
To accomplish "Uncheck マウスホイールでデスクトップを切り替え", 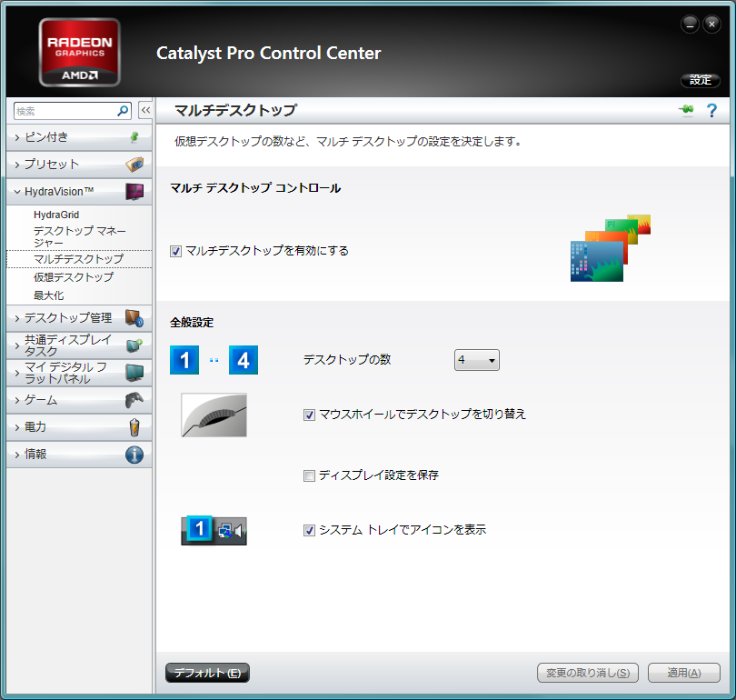I will pyautogui.click(x=309, y=415).
